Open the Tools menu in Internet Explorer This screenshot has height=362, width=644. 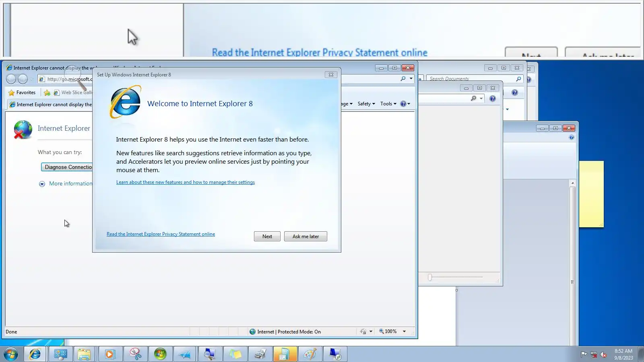388,104
